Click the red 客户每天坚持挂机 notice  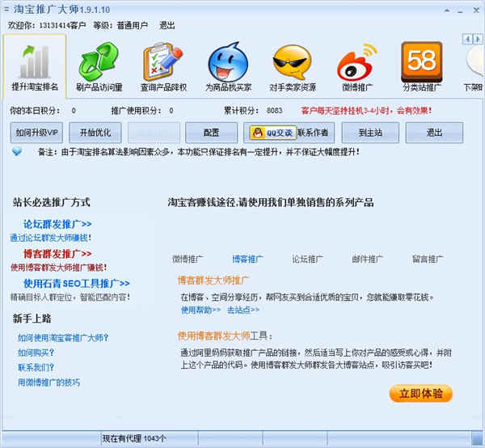(x=366, y=111)
